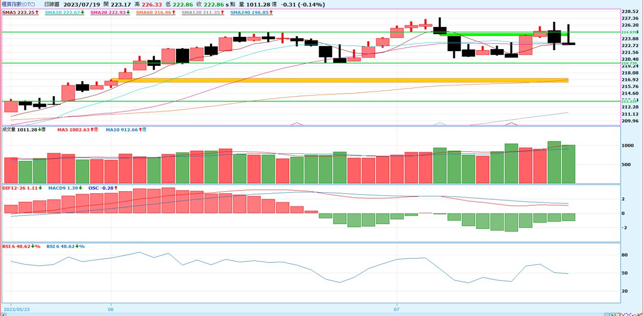Click the 226.20 price axis label
Viewport: 644px width, 316px height.
click(x=630, y=25)
